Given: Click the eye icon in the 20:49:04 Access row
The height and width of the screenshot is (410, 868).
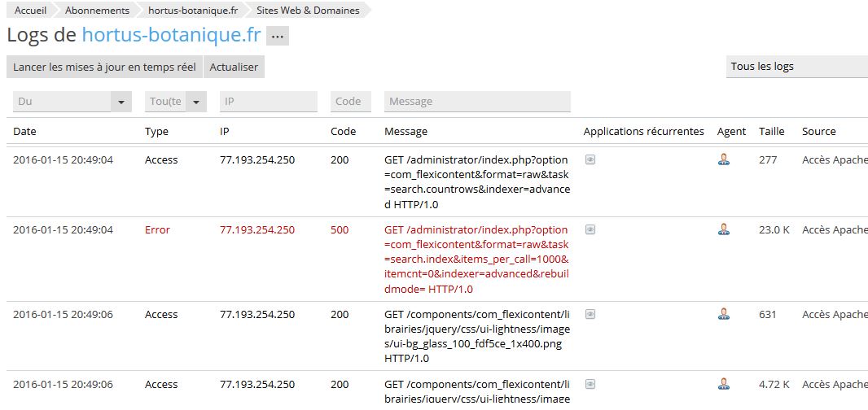Looking at the screenshot, I should click(590, 159).
